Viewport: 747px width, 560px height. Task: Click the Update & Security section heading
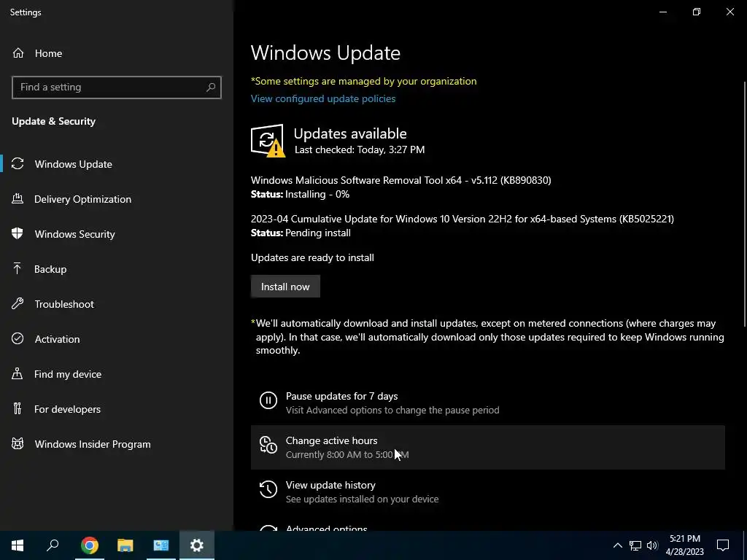point(53,121)
